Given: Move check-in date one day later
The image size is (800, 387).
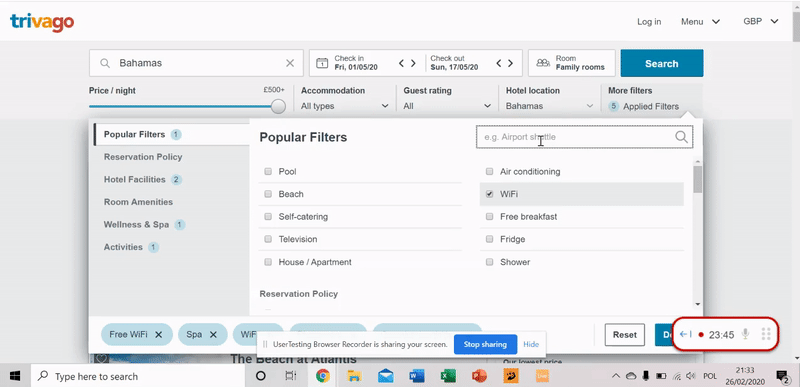Looking at the screenshot, I should (x=413, y=63).
